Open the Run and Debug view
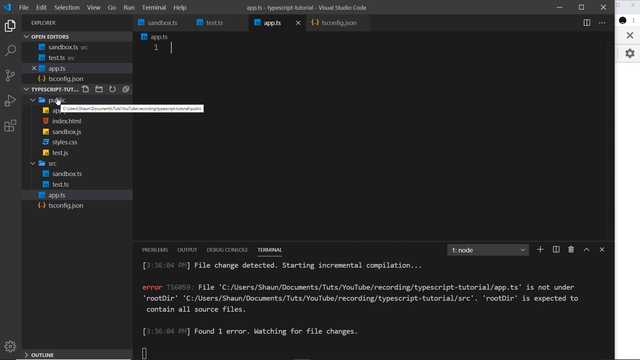The width and height of the screenshot is (640, 360). click(x=10, y=100)
